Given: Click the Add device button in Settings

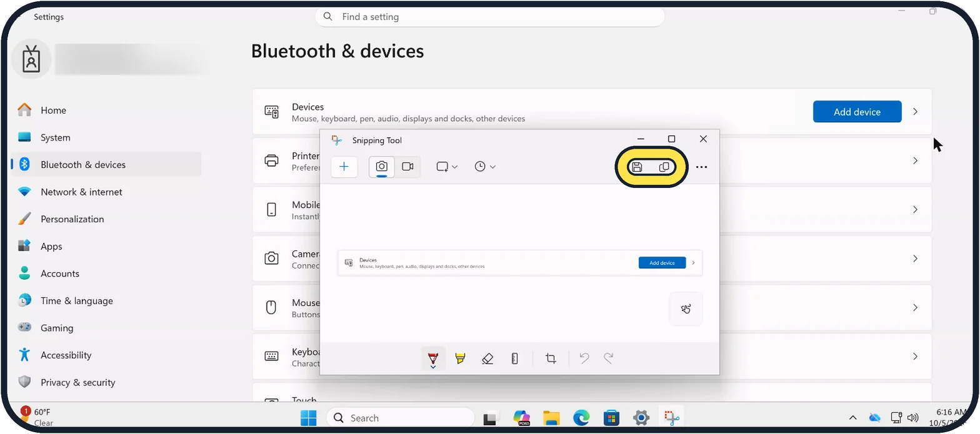Looking at the screenshot, I should pos(857,112).
